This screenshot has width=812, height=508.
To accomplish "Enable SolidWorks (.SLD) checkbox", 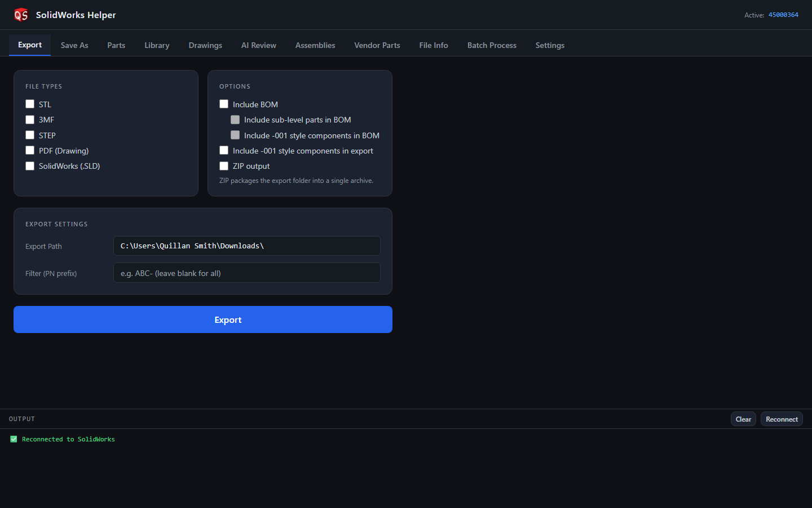I will [x=30, y=166].
